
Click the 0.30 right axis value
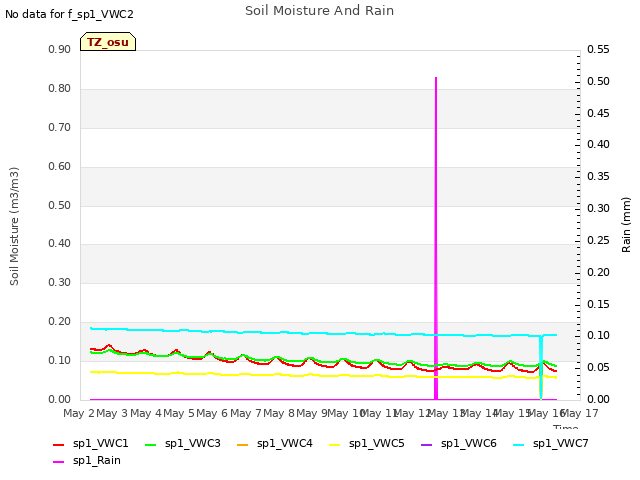[x=598, y=209]
